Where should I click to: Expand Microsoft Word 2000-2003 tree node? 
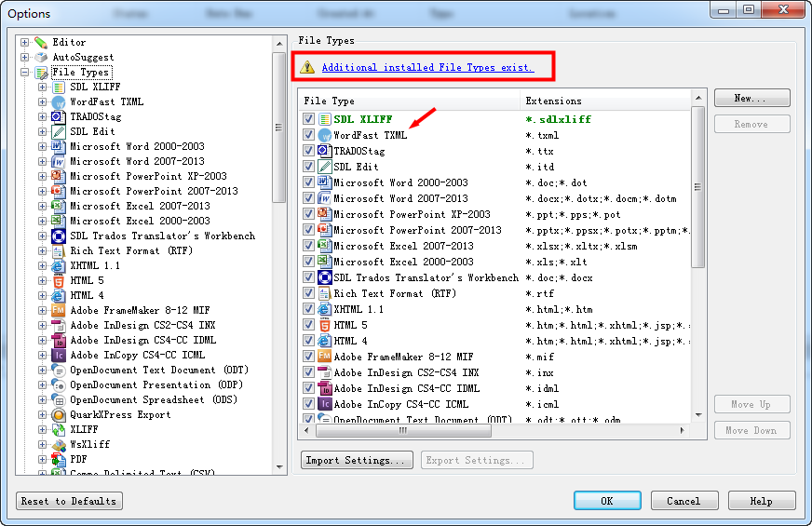tap(43, 146)
